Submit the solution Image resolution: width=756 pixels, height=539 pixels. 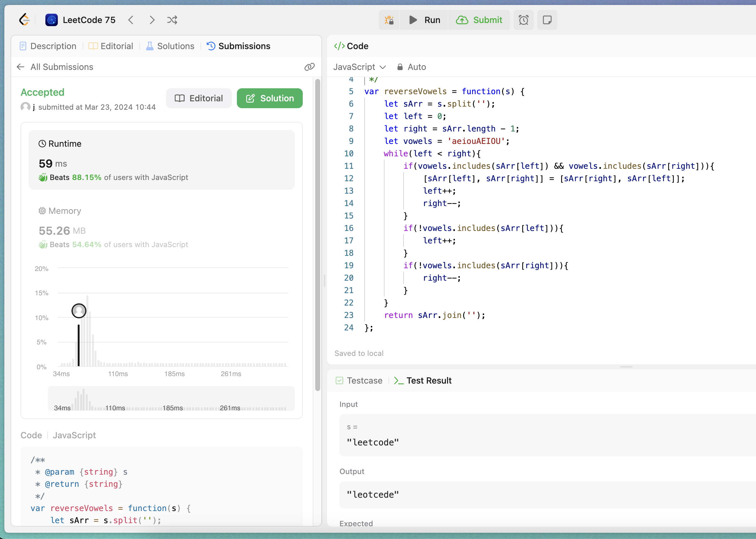click(x=479, y=20)
